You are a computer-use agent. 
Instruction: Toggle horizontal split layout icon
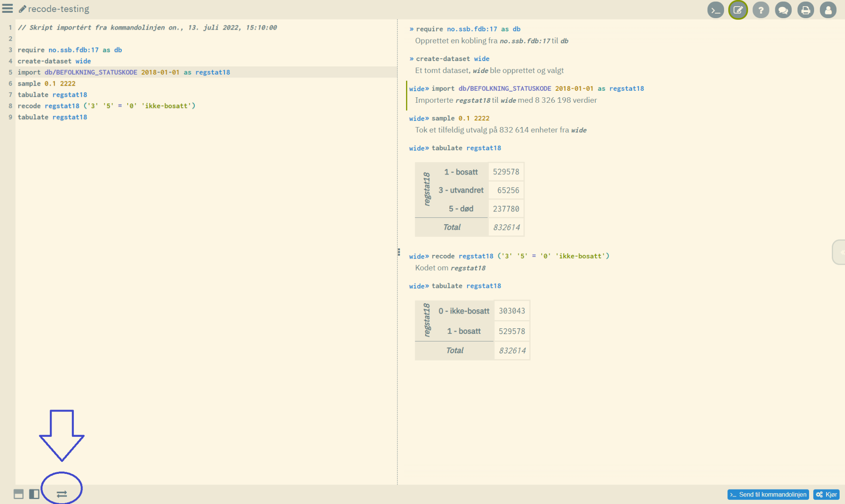point(19,494)
